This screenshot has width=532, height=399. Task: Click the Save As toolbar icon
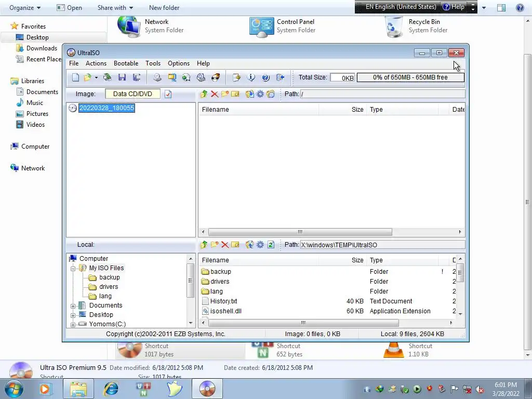tap(137, 77)
